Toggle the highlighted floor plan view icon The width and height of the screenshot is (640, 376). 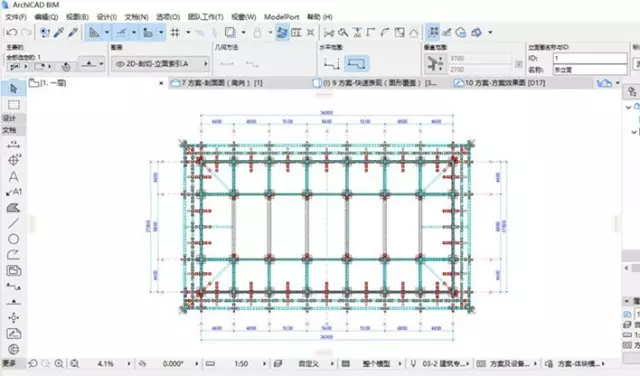pos(433,32)
